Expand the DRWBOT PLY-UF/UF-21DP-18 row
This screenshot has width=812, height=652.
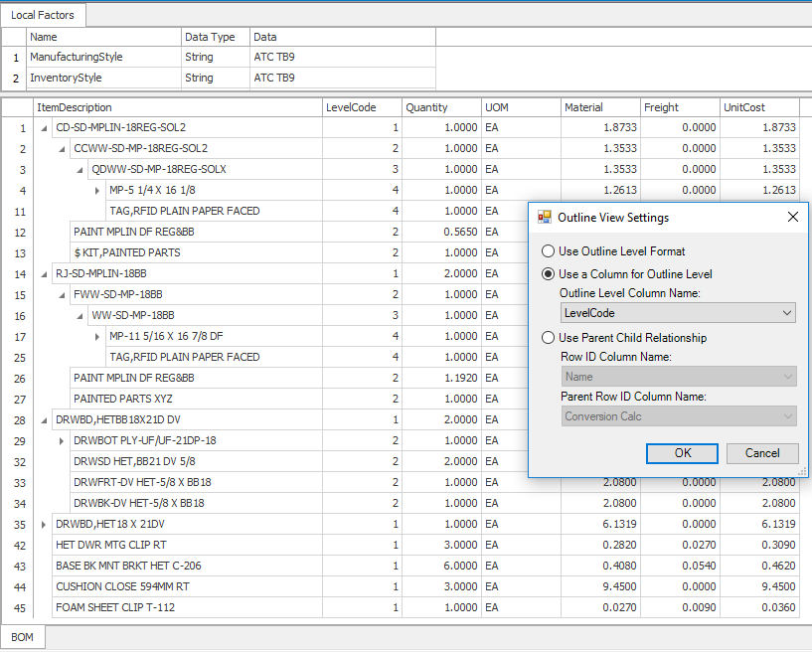click(x=61, y=440)
